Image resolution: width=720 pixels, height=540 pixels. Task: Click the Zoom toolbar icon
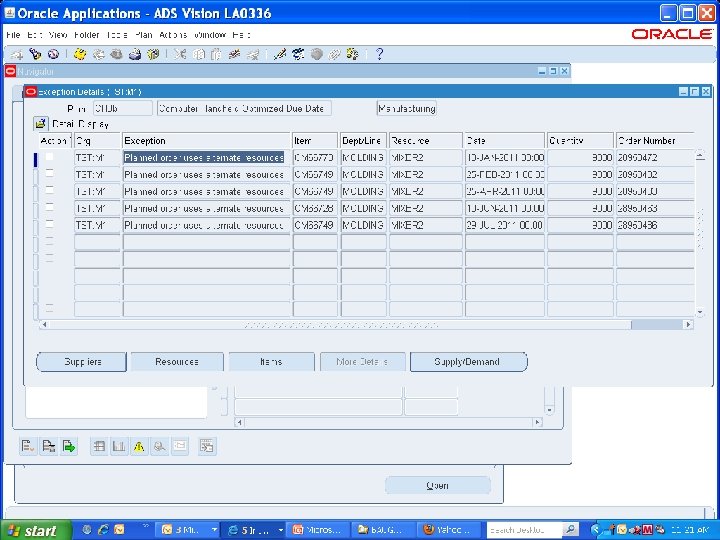[x=298, y=55]
